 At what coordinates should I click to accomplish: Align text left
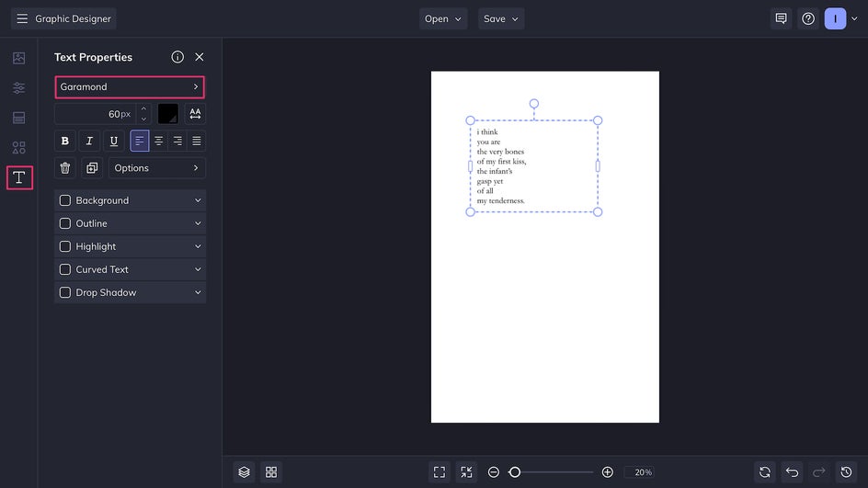click(140, 142)
